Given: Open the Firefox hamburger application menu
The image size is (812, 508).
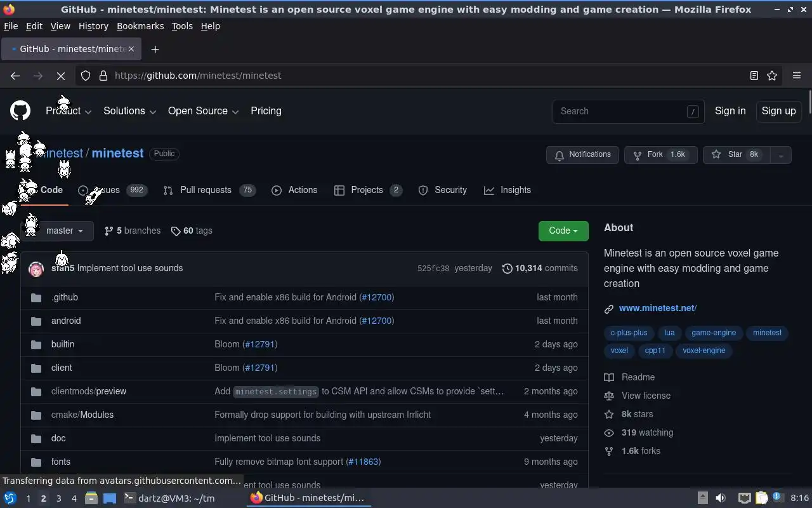Looking at the screenshot, I should click(797, 76).
